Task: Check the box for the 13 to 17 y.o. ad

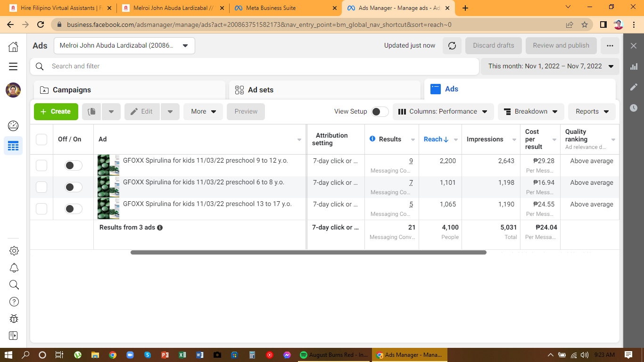Action: pos(41,209)
